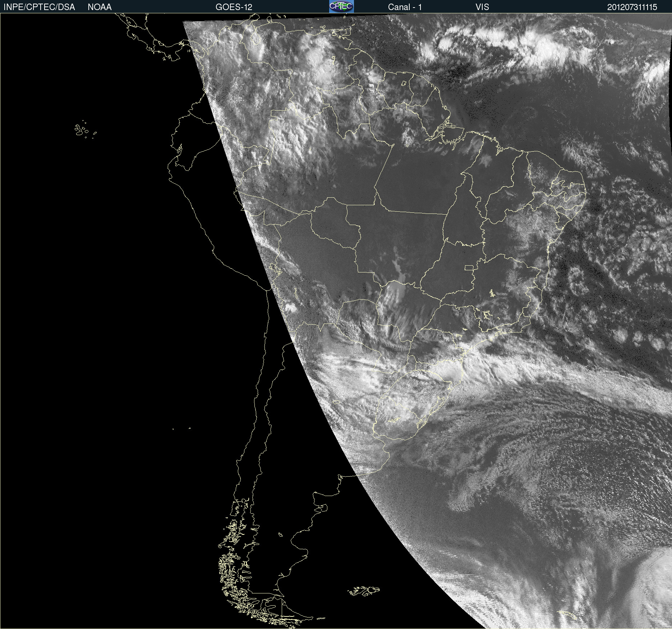Screen dimensions: 672x629
Task: Click the 'NOAA' label in header
Action: (100, 7)
